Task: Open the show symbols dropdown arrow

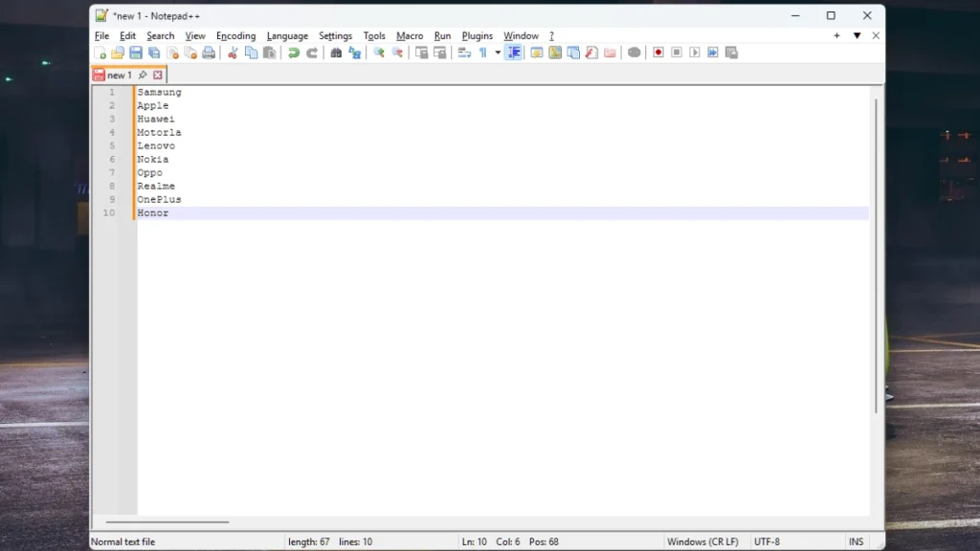Action: 498,53
